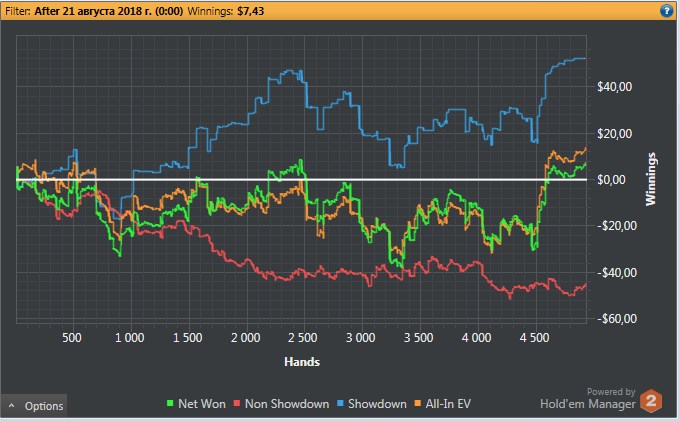
Task: Click the -$60,00 y-axis label
Action: tap(617, 319)
